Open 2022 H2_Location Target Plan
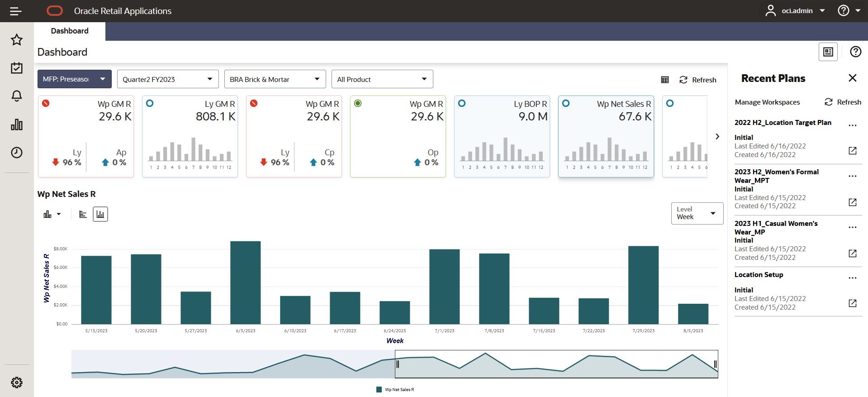Viewport: 868px width, 397px height. (x=783, y=123)
